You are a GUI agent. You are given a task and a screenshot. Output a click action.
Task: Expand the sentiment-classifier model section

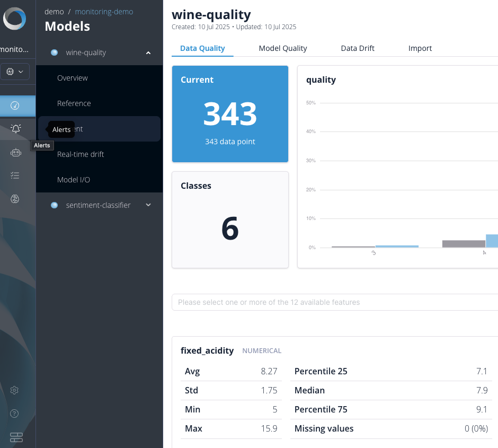pyautogui.click(x=148, y=205)
